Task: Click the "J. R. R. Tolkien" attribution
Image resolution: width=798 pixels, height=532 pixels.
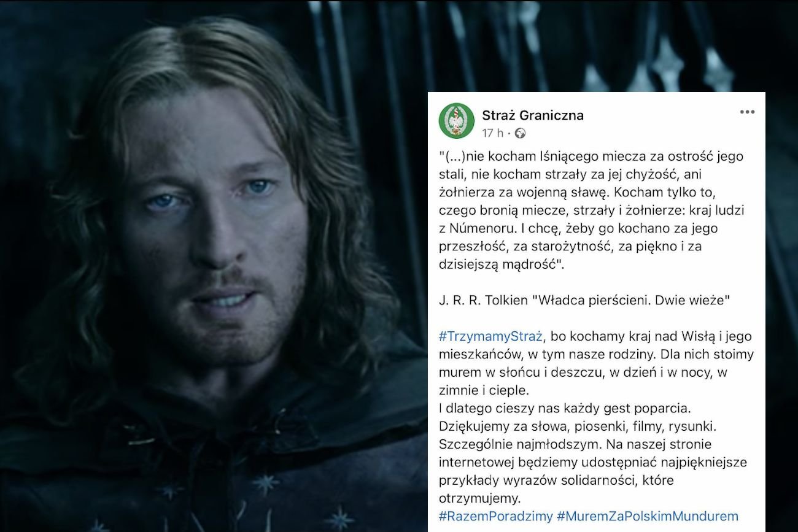Action: (483, 301)
